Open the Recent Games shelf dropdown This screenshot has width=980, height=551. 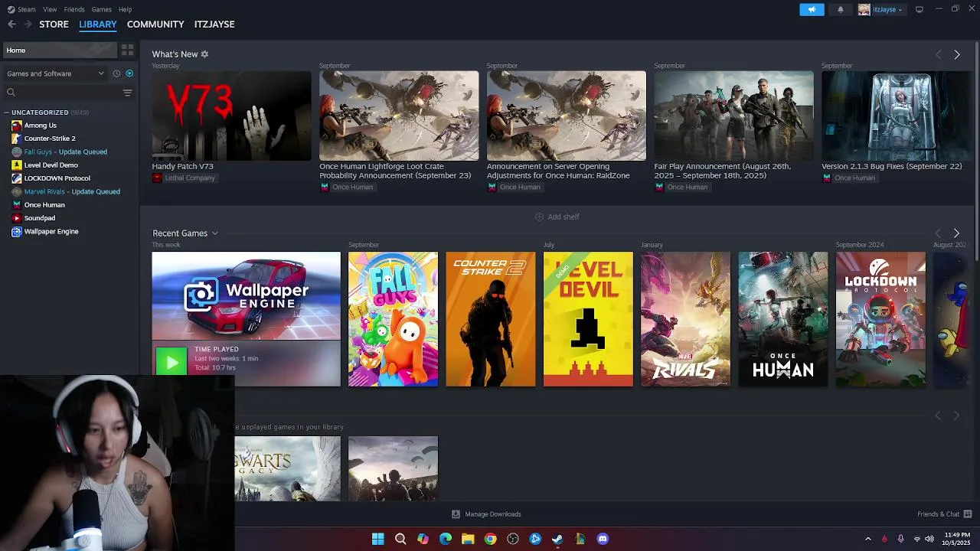[215, 233]
